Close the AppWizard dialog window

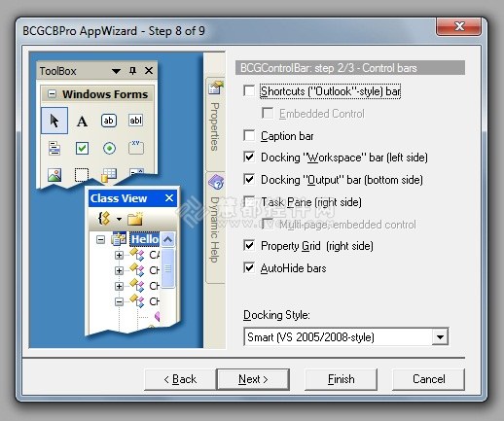(x=458, y=26)
